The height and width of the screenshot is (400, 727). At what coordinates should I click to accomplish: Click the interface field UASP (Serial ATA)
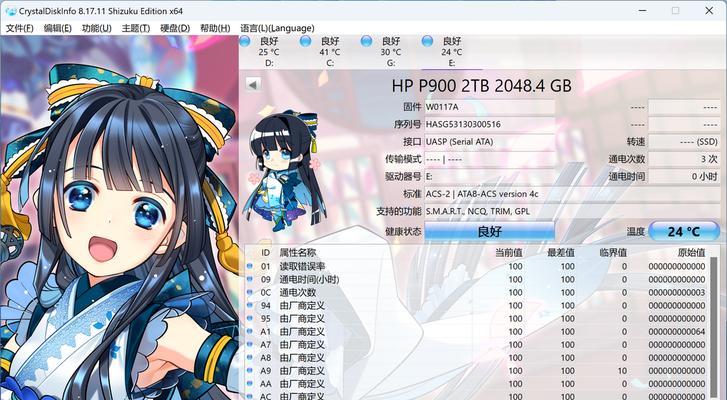point(490,142)
